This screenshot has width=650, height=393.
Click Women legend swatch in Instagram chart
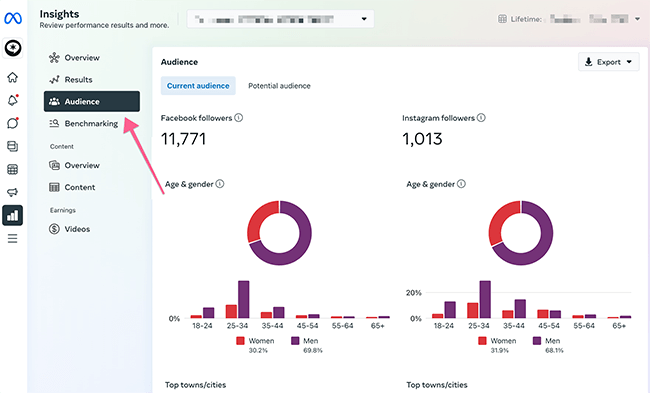[482, 341]
